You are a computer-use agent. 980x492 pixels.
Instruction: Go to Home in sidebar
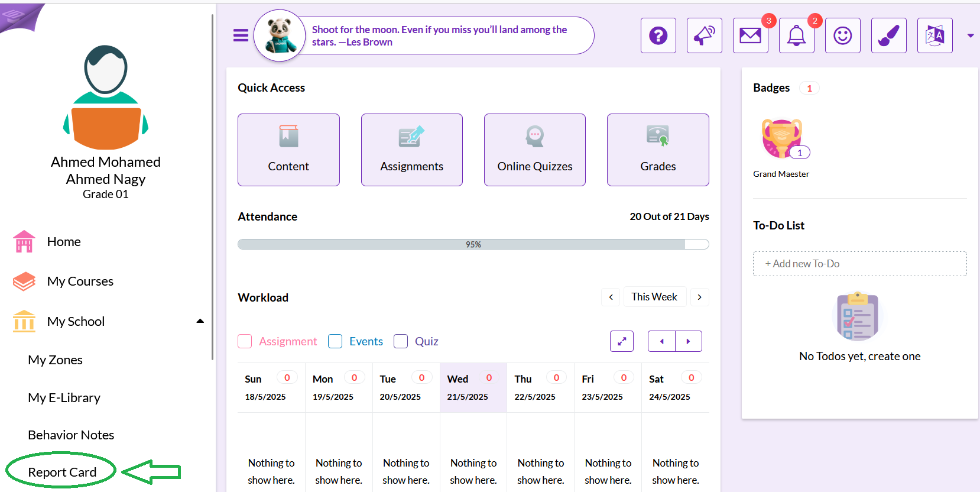[64, 241]
